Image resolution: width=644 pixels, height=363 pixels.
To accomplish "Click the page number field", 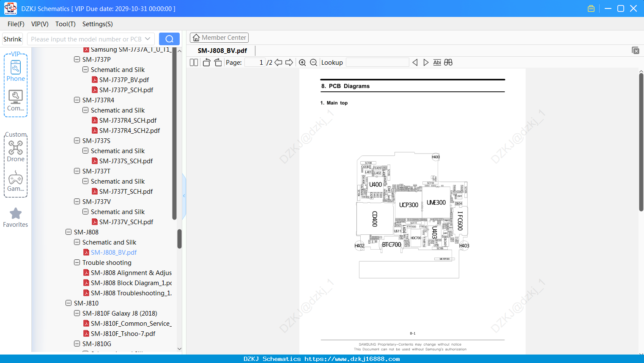I will [x=255, y=63].
